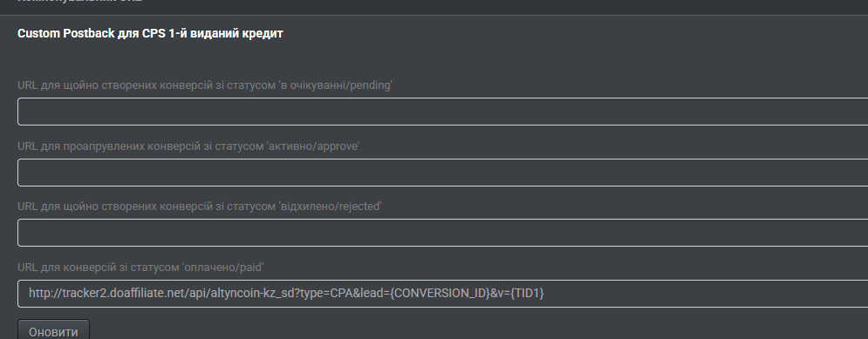Click the 'оплачено/paid' field label

click(x=140, y=268)
